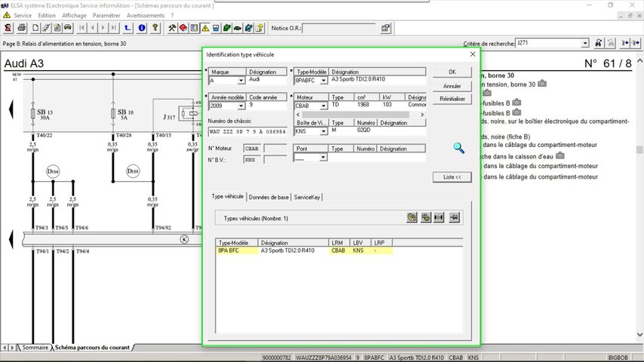The height and width of the screenshot is (362, 644).
Task: Jump to last page with skip-forward arrow
Action: coord(114,28)
